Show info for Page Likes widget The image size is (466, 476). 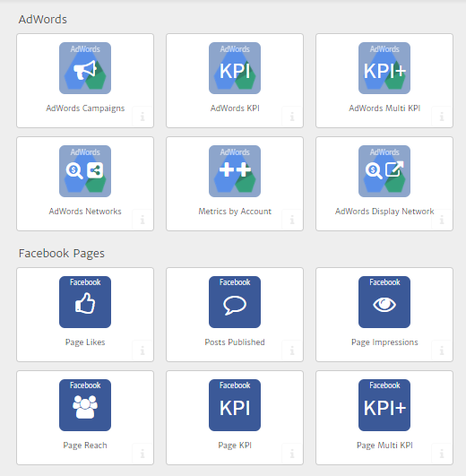142,351
